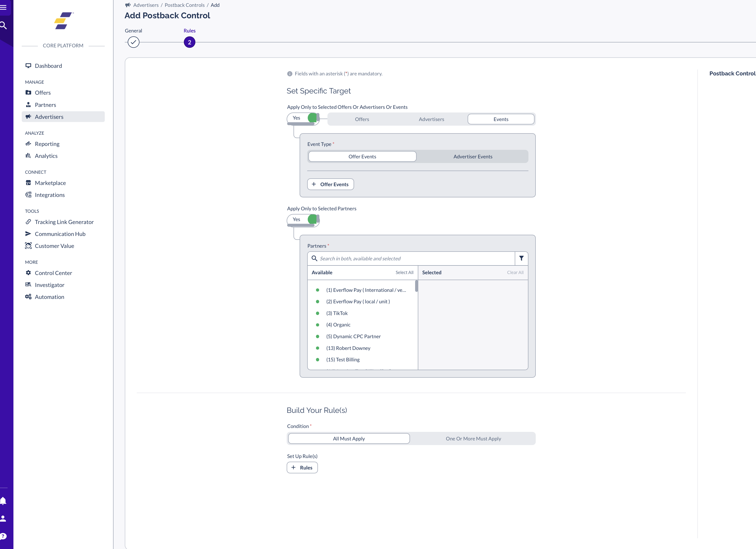756x549 pixels.
Task: Click the green status dot beside TikTok
Action: click(317, 313)
